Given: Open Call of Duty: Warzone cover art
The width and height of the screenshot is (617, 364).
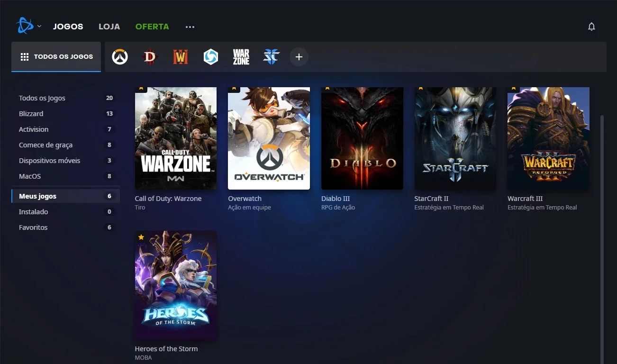Looking at the screenshot, I should (x=176, y=138).
